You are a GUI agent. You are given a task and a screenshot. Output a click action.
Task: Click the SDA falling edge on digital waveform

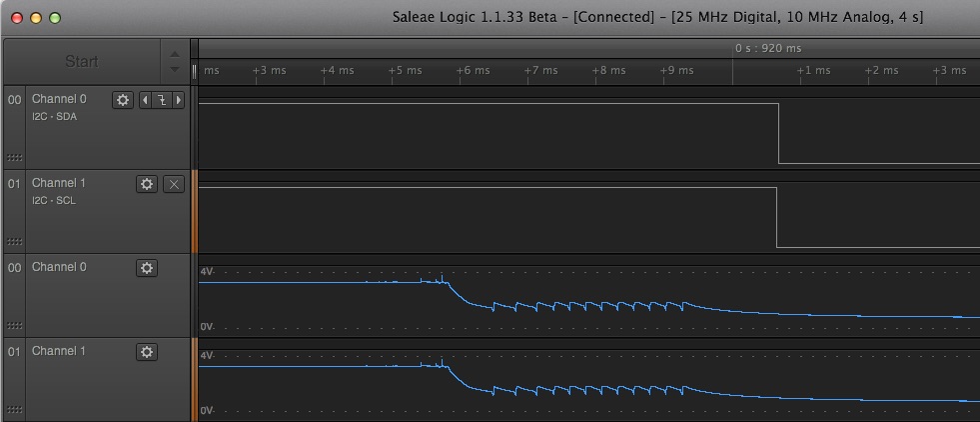click(779, 133)
